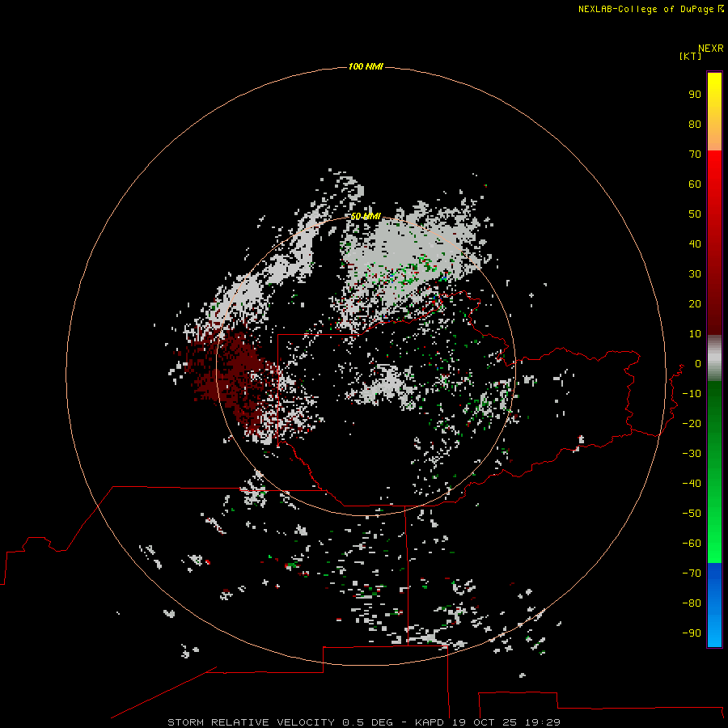Screen dimensions: 728x728
Task: Click the 50 NMI range ring label
Action: point(366,217)
